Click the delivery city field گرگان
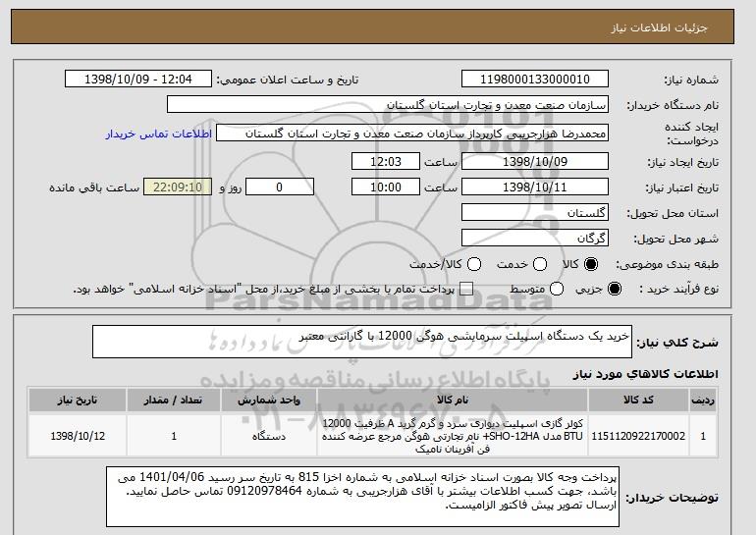This screenshot has height=535, width=756. [535, 239]
